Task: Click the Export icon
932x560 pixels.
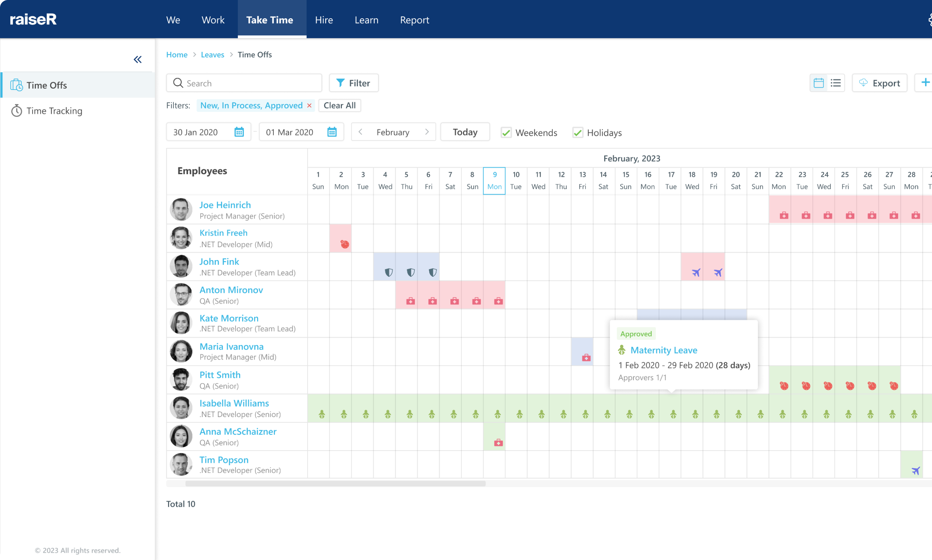Action: (x=864, y=83)
